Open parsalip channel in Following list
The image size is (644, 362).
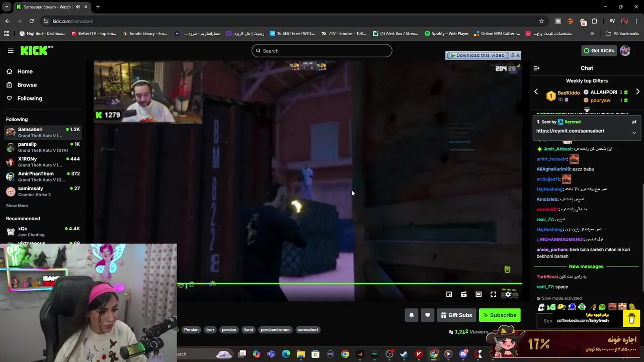click(43, 147)
